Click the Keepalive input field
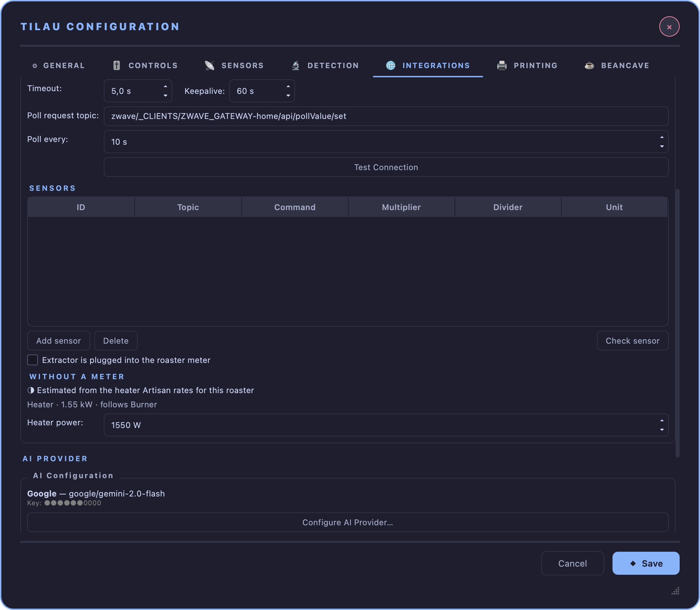This screenshot has width=700, height=610. tap(262, 91)
